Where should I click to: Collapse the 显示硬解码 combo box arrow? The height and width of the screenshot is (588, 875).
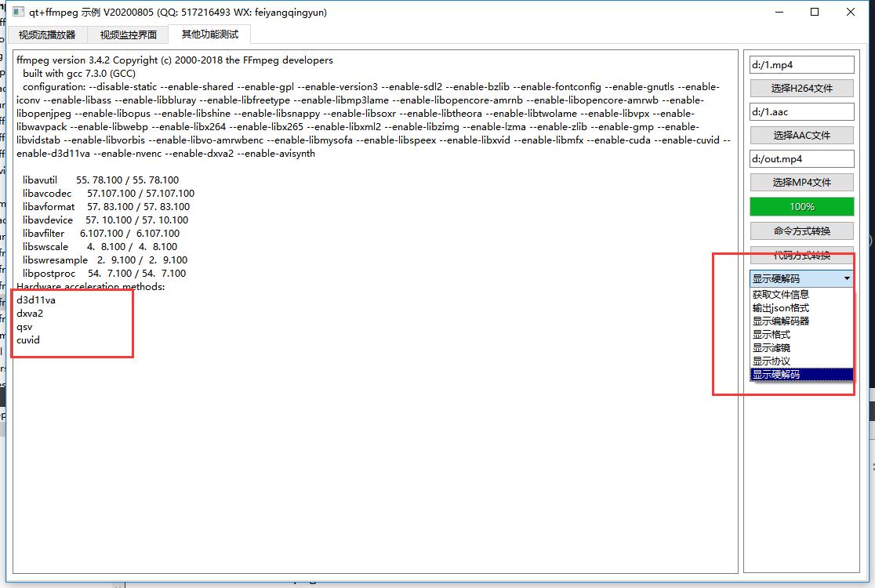click(x=847, y=278)
